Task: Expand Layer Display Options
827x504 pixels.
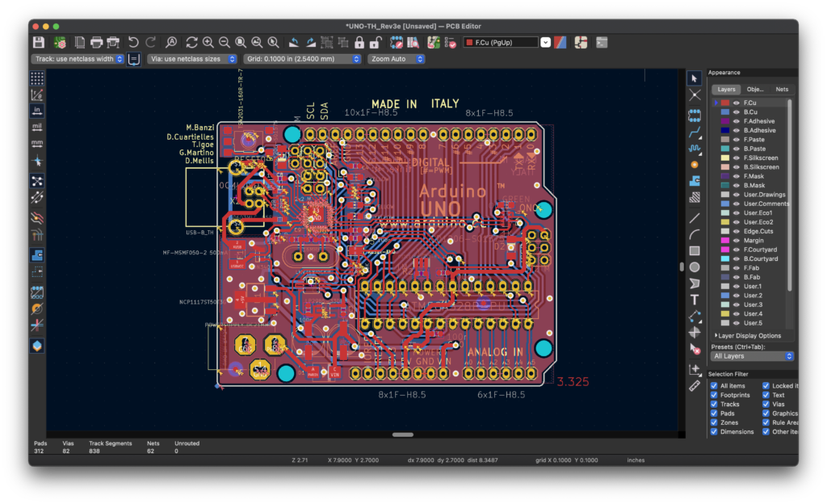Action: [x=748, y=336]
